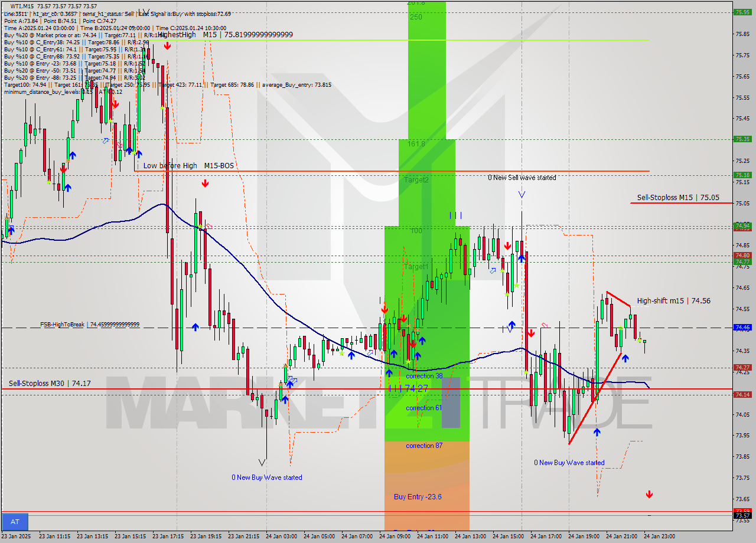Click the 24 Jan 19:00 time label
Image resolution: width=756 pixels, height=543 pixels.
point(584,537)
